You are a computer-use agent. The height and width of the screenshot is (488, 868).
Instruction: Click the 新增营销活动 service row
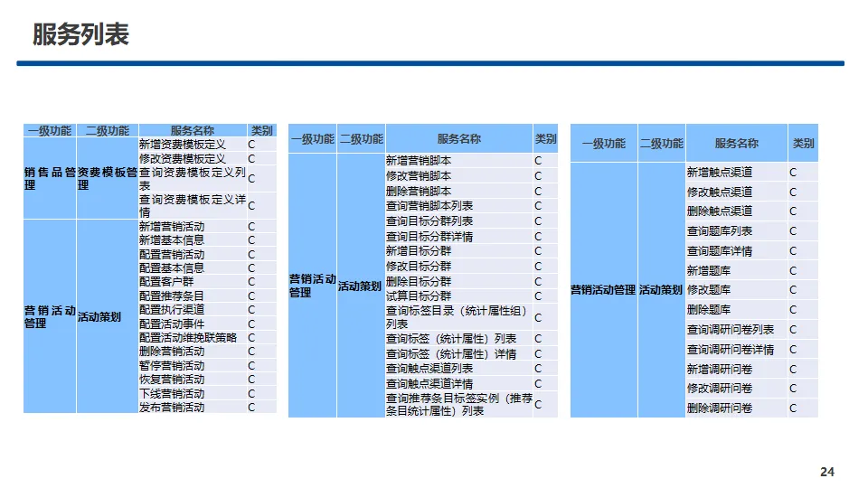(x=193, y=226)
